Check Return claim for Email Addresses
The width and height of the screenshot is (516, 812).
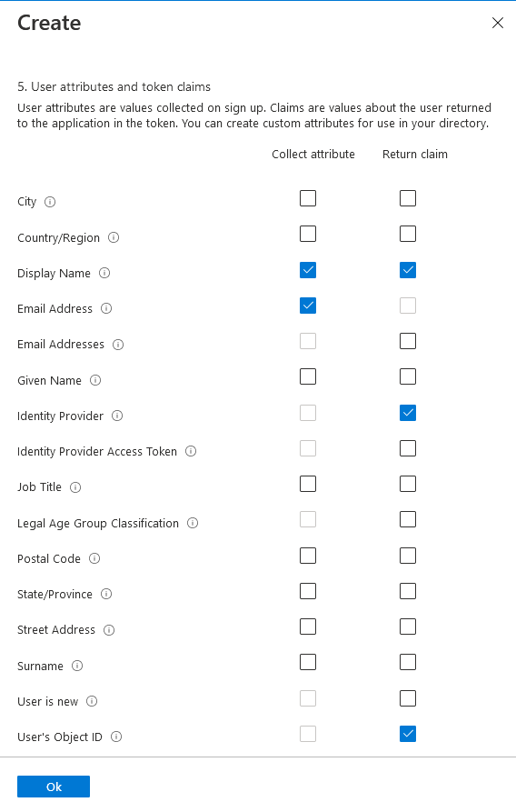408,341
